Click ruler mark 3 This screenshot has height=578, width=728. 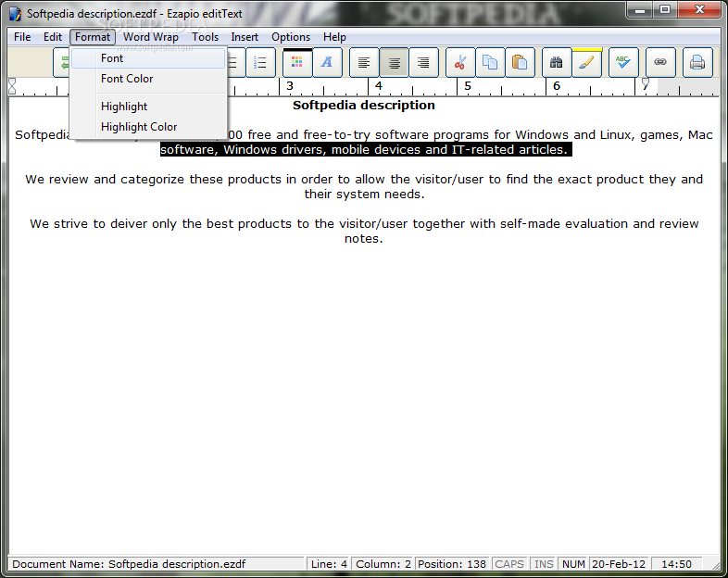pos(290,86)
